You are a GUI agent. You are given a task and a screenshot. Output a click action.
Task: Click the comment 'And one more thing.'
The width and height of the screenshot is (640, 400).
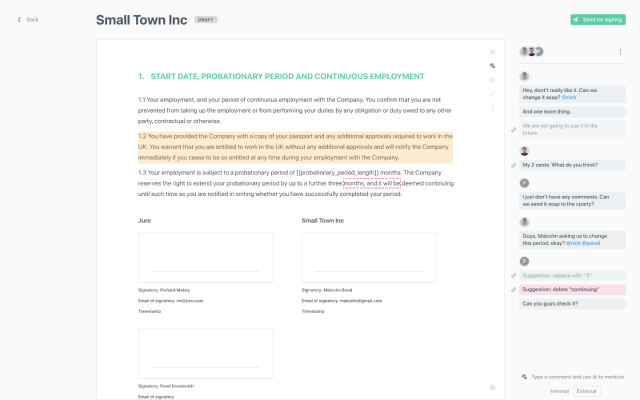[x=572, y=112]
